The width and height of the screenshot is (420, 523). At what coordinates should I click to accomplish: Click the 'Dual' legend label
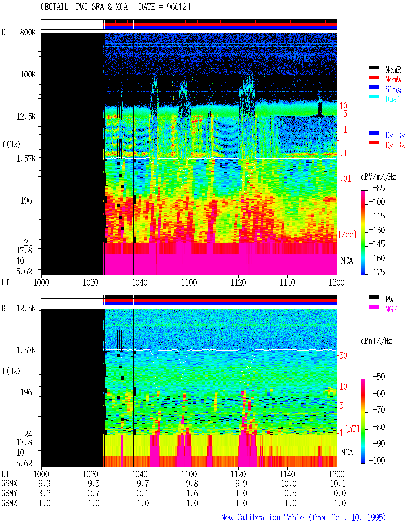point(393,99)
